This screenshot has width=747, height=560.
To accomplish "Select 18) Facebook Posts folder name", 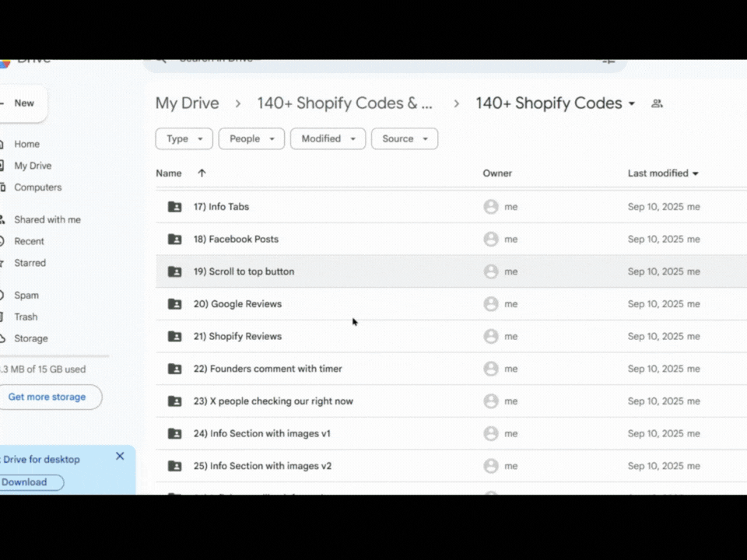I will pos(236,239).
